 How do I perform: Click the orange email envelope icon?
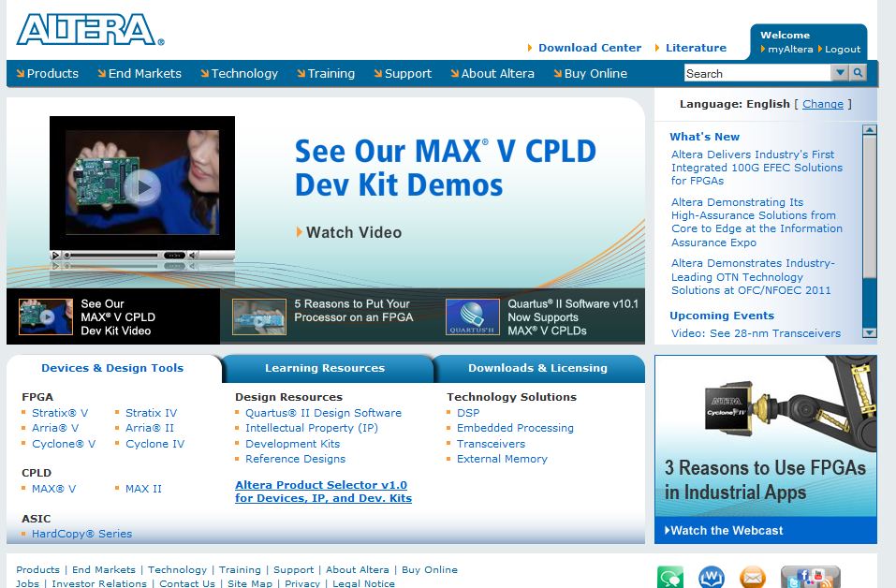tap(753, 577)
